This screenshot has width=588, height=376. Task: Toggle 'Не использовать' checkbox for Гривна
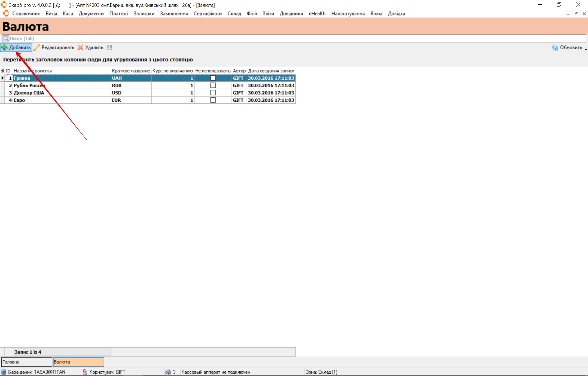coord(213,78)
